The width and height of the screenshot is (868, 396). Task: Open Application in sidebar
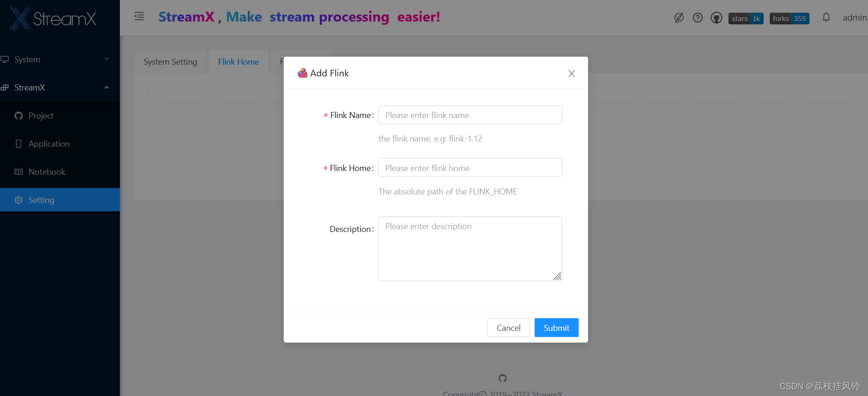click(60, 144)
